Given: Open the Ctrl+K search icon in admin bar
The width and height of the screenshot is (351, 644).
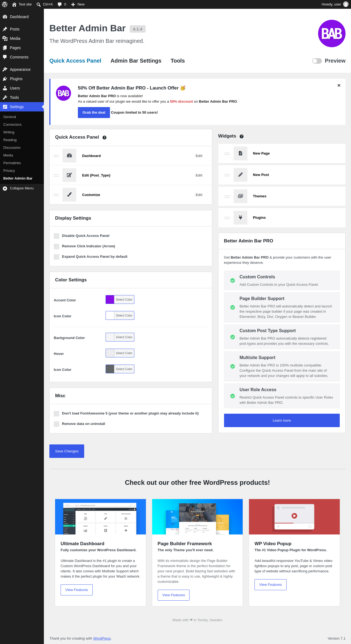Looking at the screenshot, I should (x=39, y=4).
